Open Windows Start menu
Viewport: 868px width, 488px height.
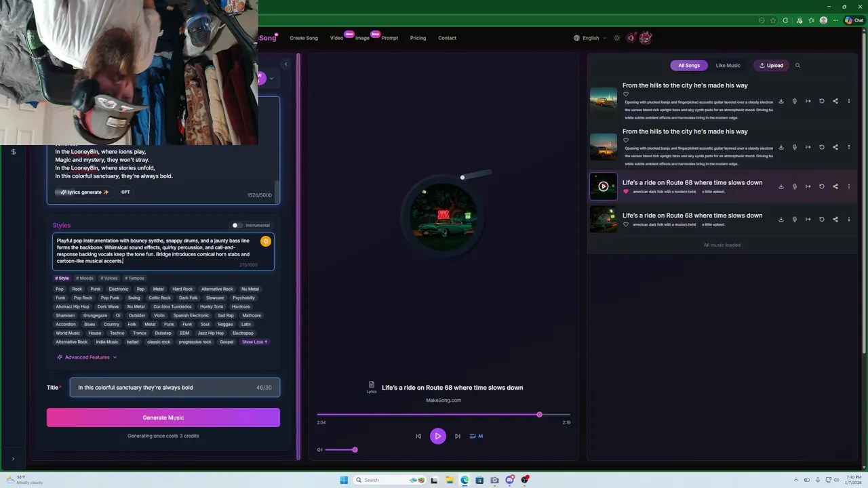pyautogui.click(x=344, y=480)
